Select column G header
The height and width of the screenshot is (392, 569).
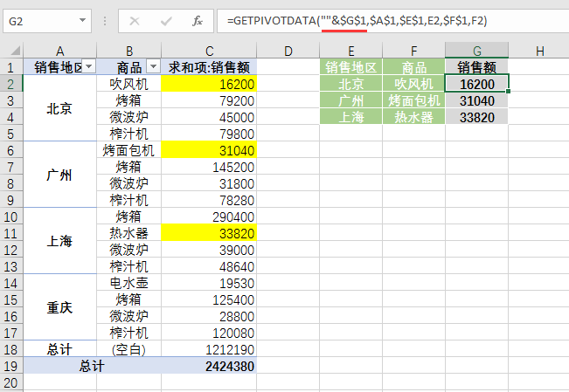pos(477,51)
